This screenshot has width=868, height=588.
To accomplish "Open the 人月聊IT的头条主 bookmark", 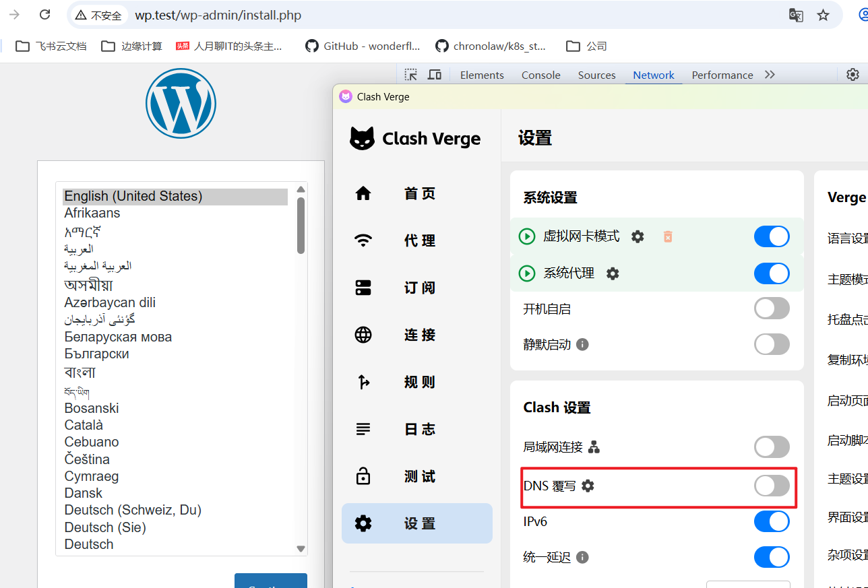I will coord(229,46).
